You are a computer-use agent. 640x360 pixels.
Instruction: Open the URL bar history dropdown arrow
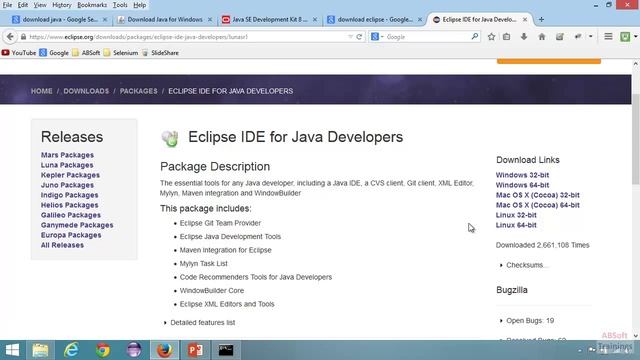pos(350,37)
